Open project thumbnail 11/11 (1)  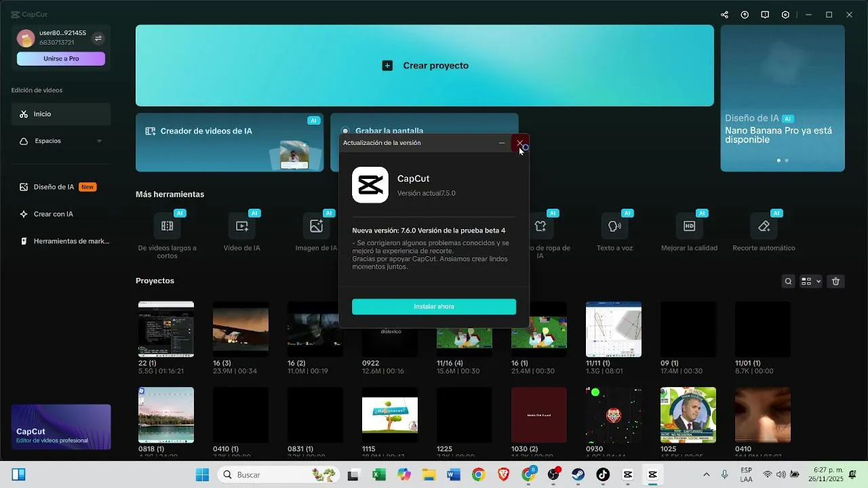[x=614, y=329]
